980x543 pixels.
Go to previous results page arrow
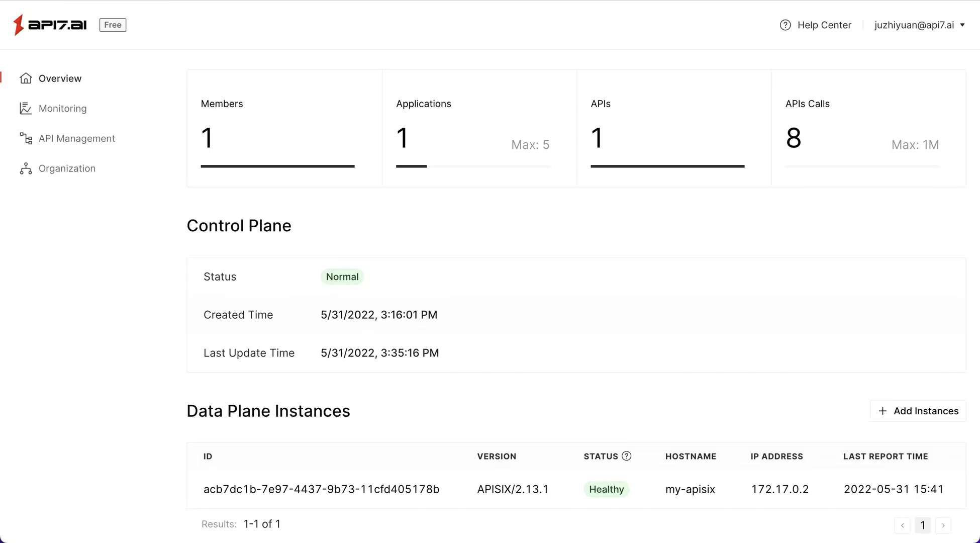coord(902,525)
